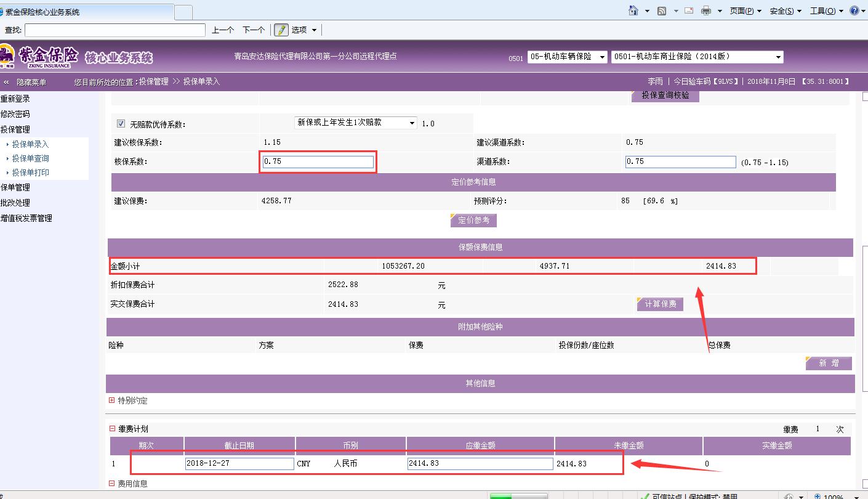Open the 0501-机动车商业保险 dropdown
The height and width of the screenshot is (499, 868).
[x=696, y=57]
